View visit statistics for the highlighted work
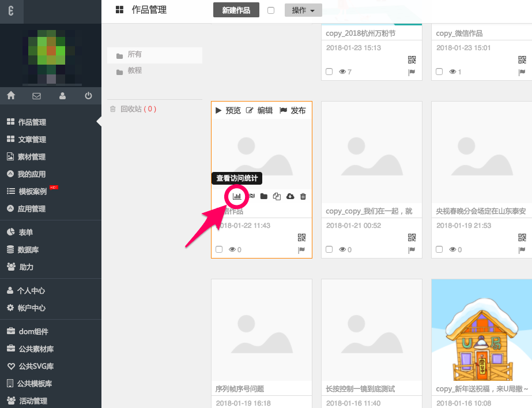The width and height of the screenshot is (532, 408). [236, 197]
